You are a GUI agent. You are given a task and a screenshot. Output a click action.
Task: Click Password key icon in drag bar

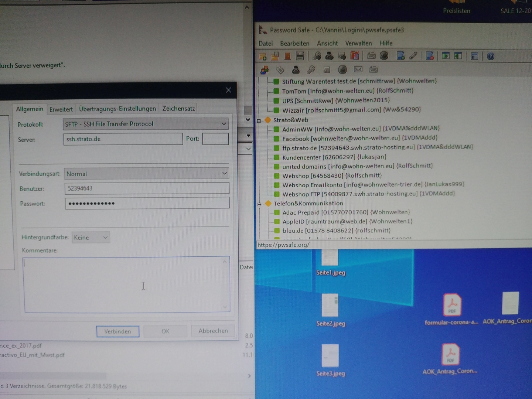tap(311, 69)
